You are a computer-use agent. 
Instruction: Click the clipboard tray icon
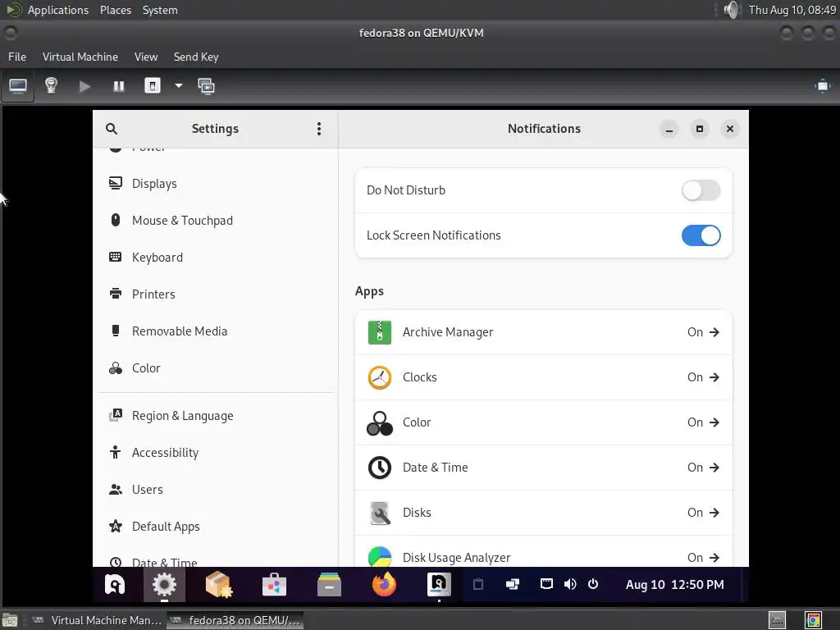coord(478,584)
